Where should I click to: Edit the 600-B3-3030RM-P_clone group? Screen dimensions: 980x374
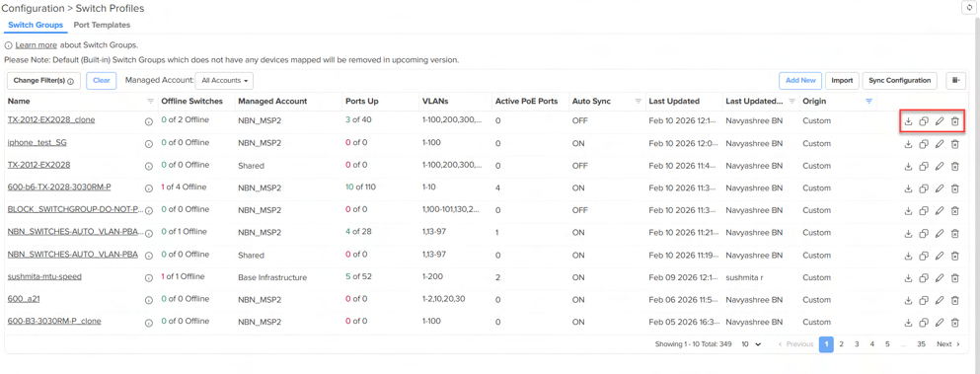(x=939, y=323)
